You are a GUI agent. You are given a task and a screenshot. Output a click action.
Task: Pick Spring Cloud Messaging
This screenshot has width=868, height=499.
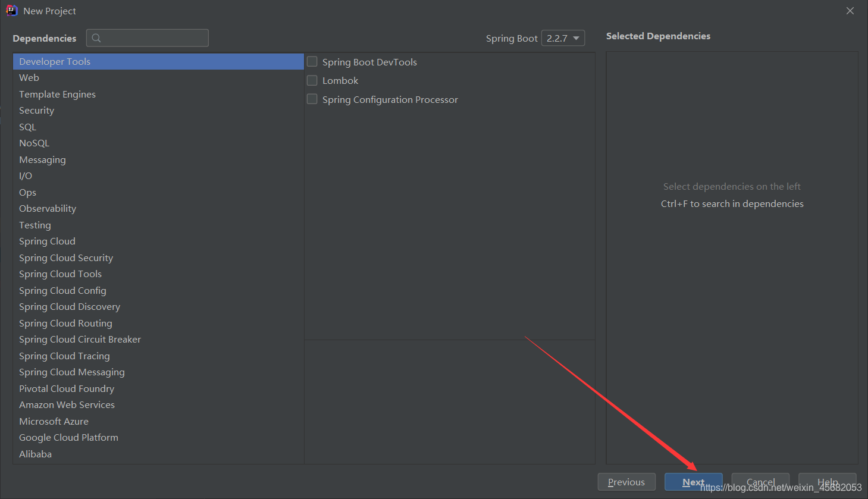pyautogui.click(x=158, y=372)
